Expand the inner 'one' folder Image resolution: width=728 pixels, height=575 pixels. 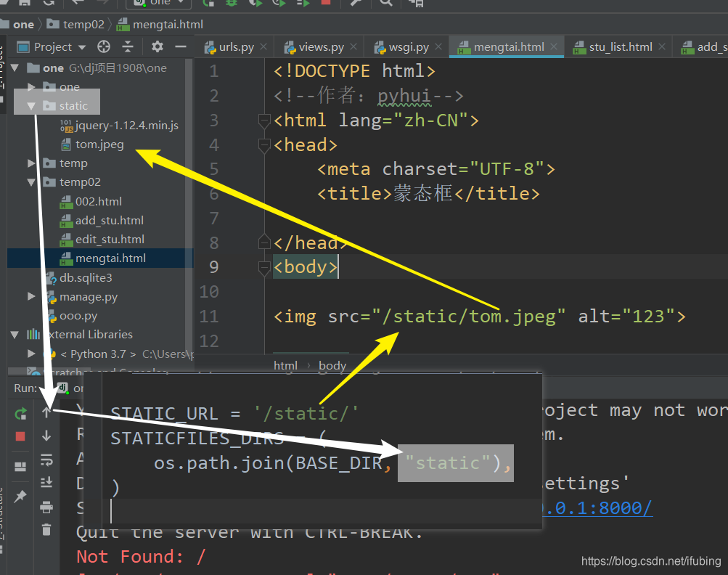point(31,87)
